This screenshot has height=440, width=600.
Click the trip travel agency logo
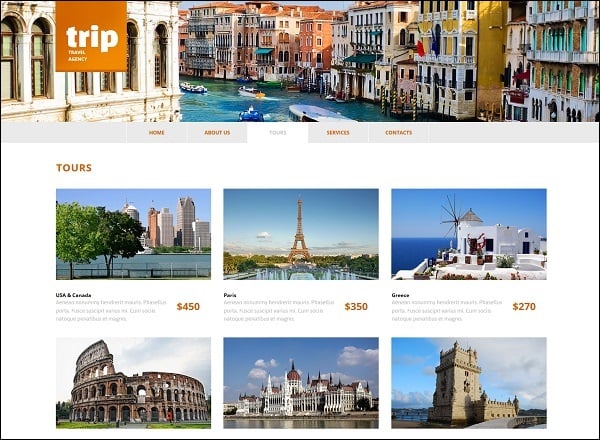coord(91,36)
